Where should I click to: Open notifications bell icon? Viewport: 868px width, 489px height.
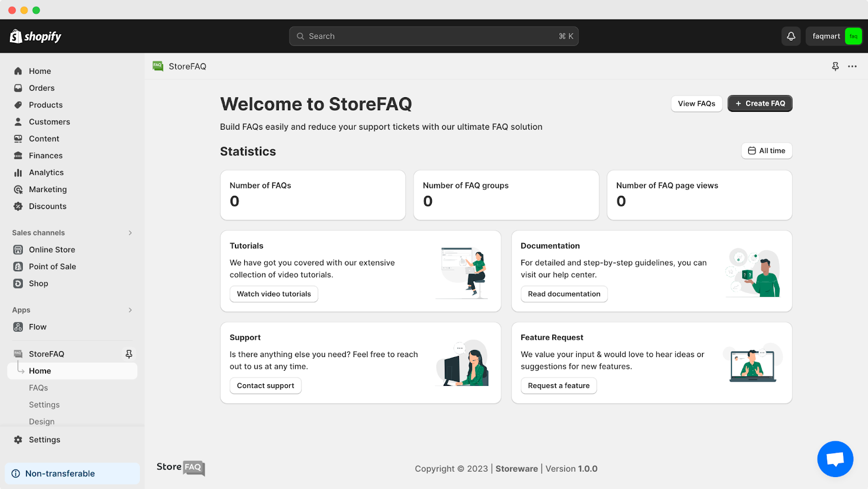pos(791,36)
